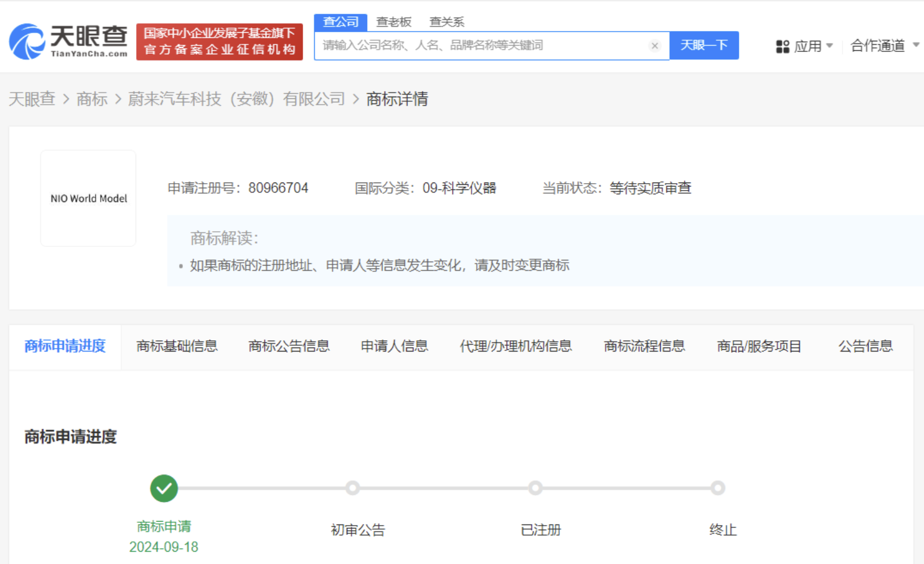The width and height of the screenshot is (924, 564).
Task: Click the 已注册 progress step marker
Action: pos(535,488)
